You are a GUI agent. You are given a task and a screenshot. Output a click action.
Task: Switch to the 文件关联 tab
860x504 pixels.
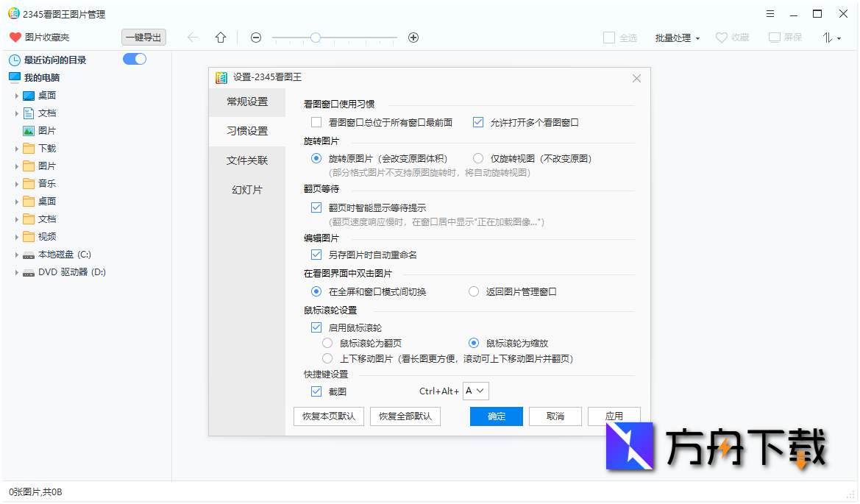248,160
